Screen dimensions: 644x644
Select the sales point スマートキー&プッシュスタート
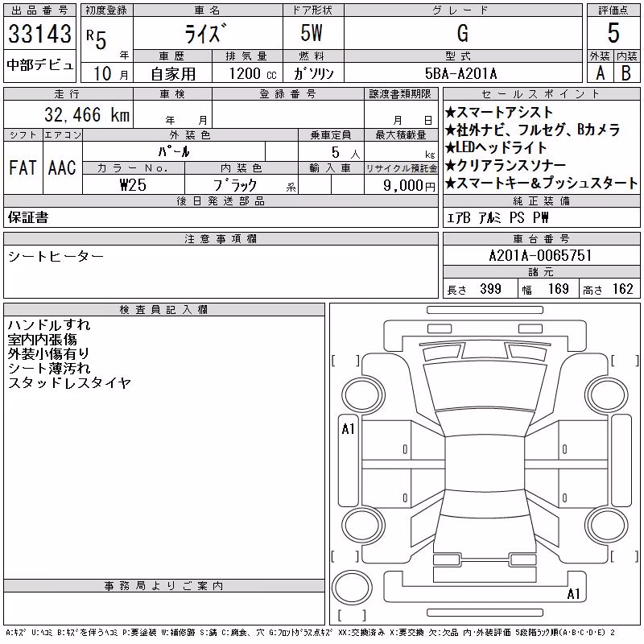point(541,183)
